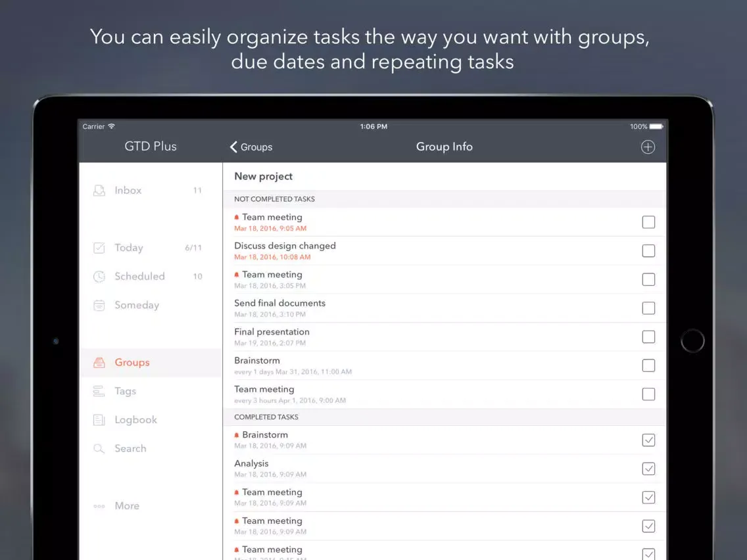
Task: Mark Final presentation as completed
Action: pyautogui.click(x=648, y=337)
